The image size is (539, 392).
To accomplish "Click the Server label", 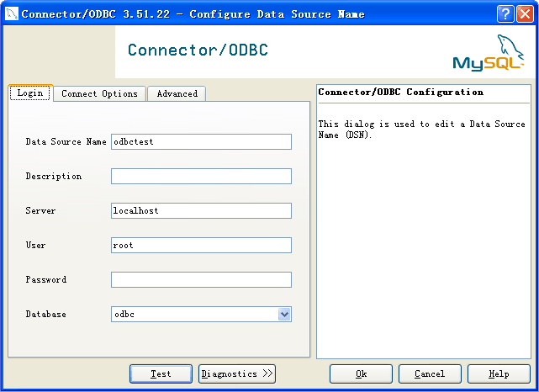I will 40,210.
